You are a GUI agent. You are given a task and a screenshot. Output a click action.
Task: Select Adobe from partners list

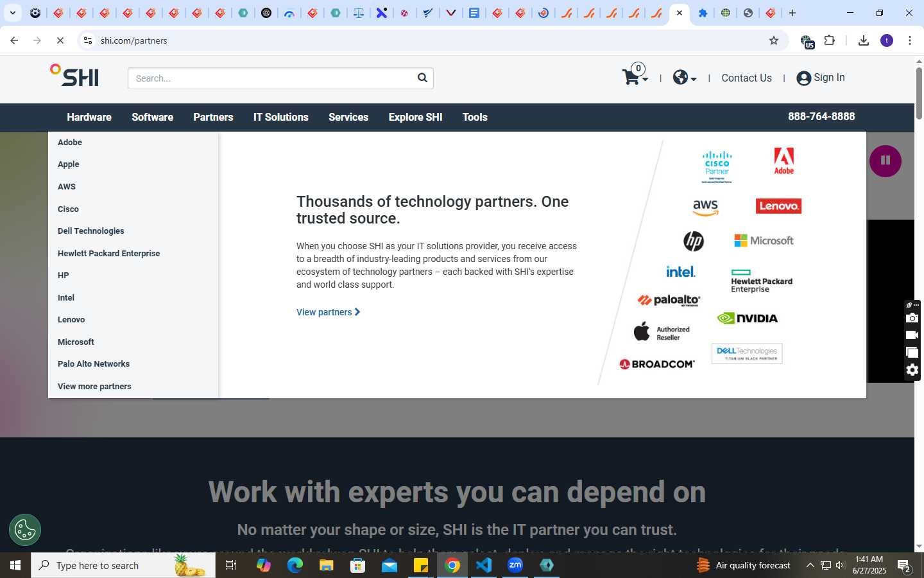click(x=70, y=143)
